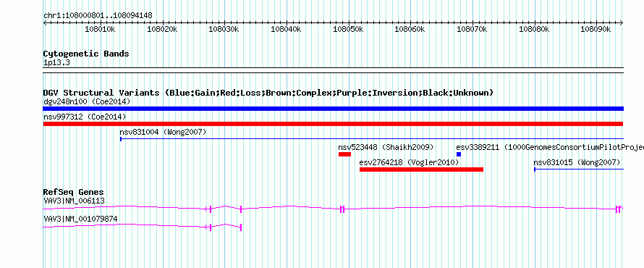
Task: Click the blue dgv248n100 gain bar
Action: pos(333,109)
